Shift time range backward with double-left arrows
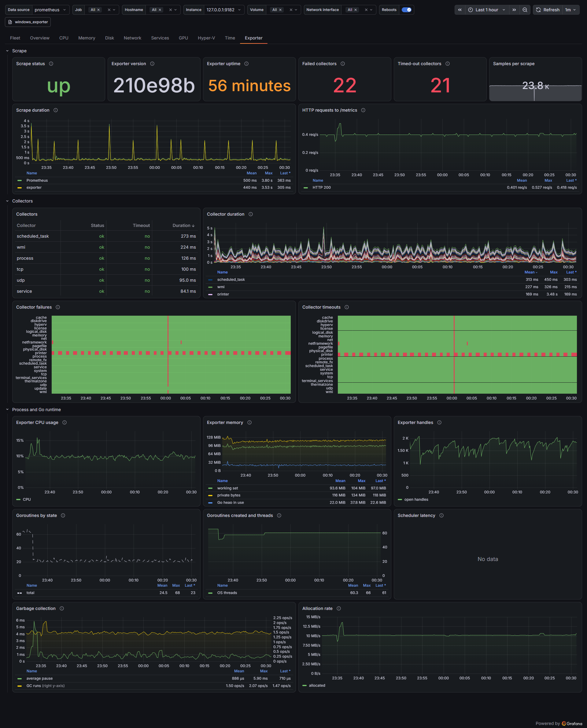587x728 pixels. (460, 10)
